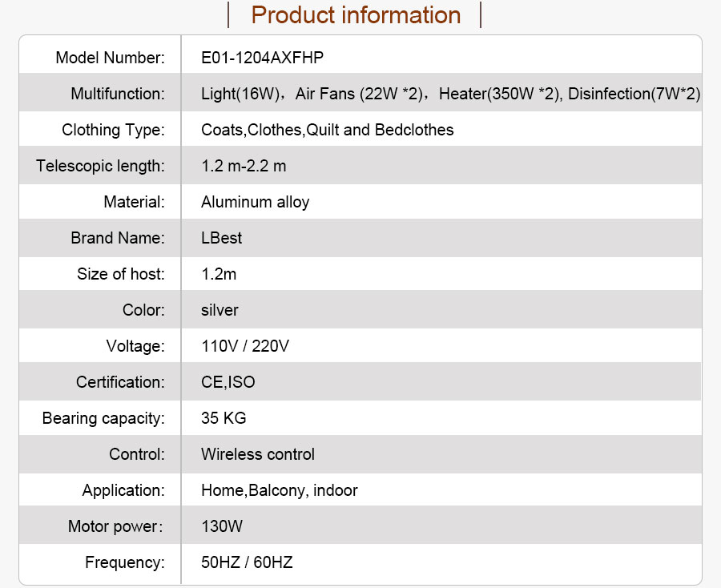This screenshot has width=721, height=588.
Task: Click the Size of host label
Action: tap(121, 274)
